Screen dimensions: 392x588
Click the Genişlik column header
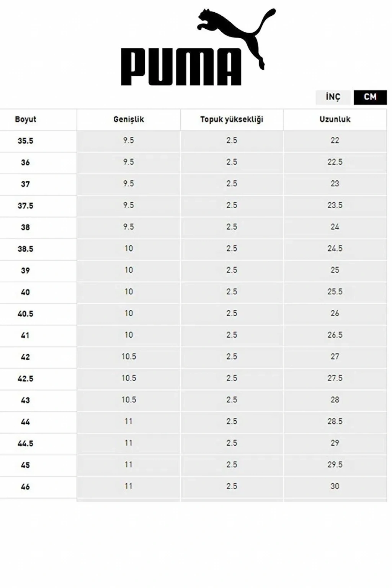click(x=129, y=119)
